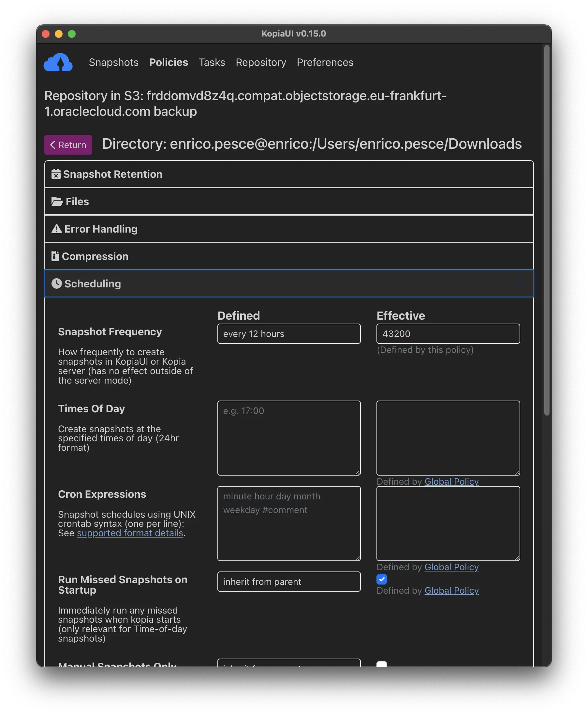Open the supported format details link

(130, 533)
